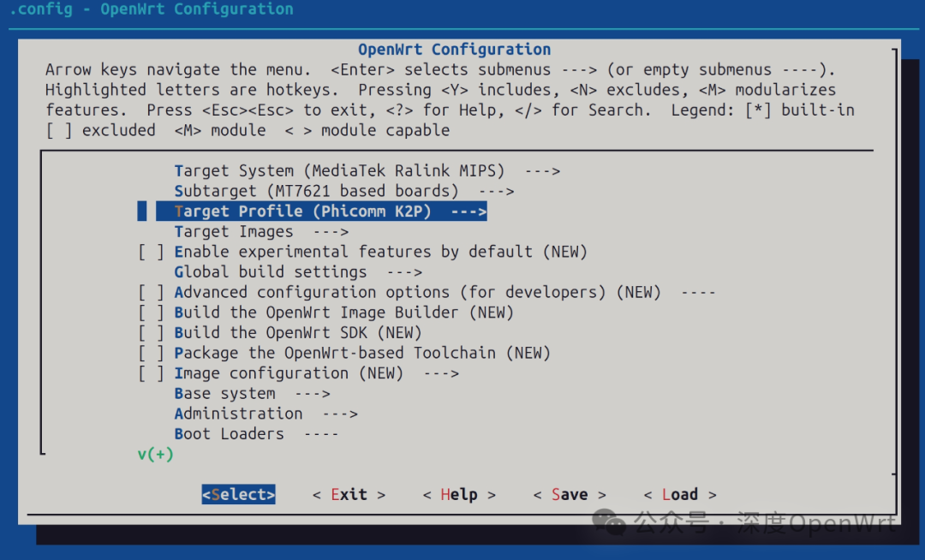Click the Load button
Screen dimensions: 925x560
(680, 495)
